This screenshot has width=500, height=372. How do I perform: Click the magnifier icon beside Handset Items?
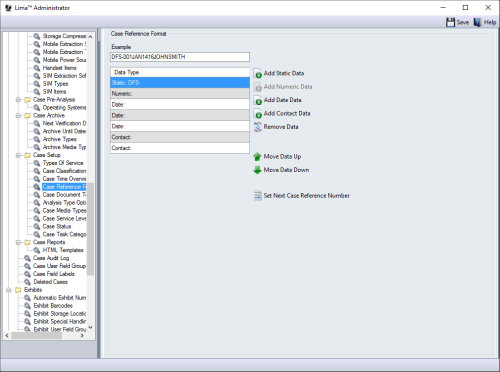tap(37, 68)
